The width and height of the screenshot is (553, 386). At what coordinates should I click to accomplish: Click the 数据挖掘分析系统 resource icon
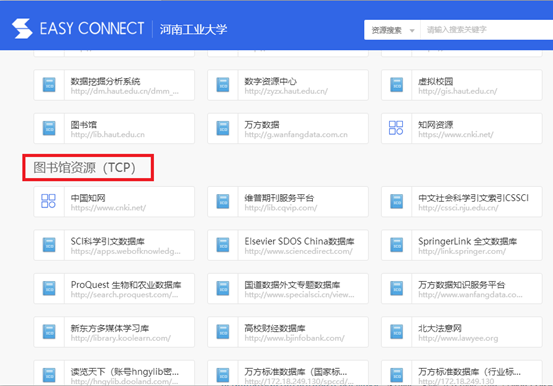[49, 85]
